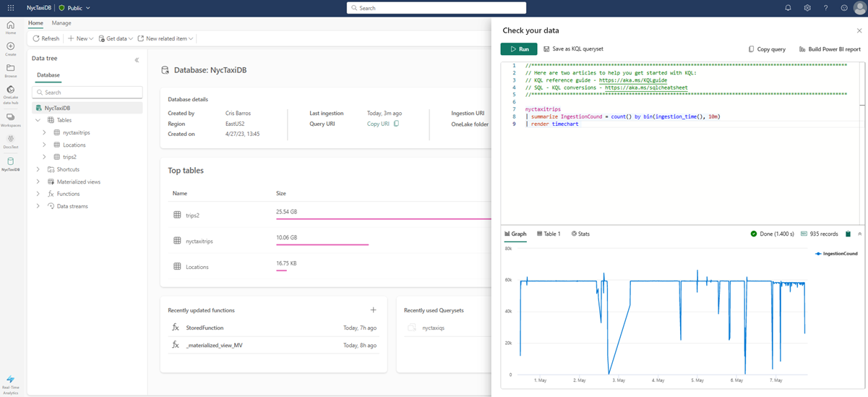868x397 pixels.
Task: Expand the Materialized views node
Action: 38,182
